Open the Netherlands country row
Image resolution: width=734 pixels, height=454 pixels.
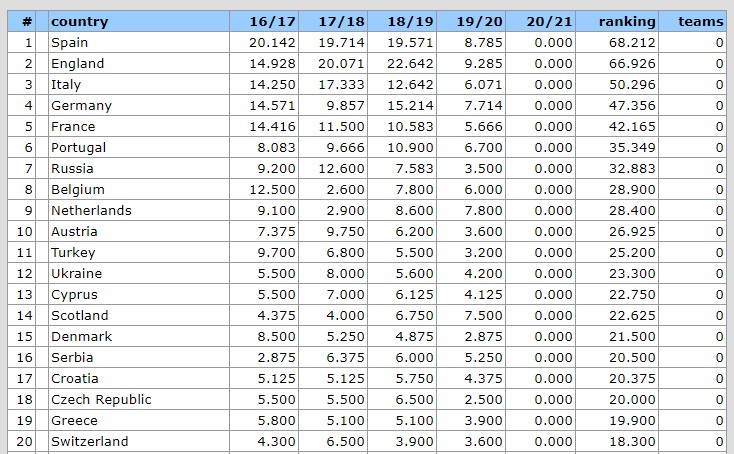pyautogui.click(x=92, y=210)
